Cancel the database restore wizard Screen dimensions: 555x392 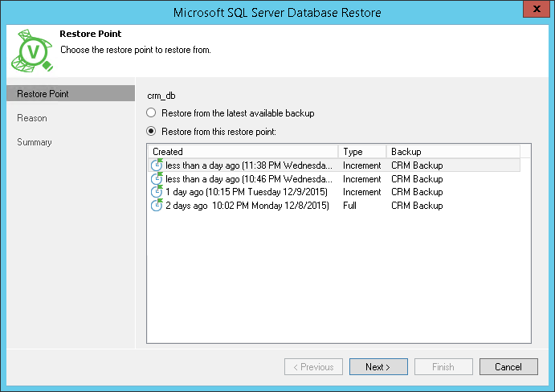(x=508, y=367)
